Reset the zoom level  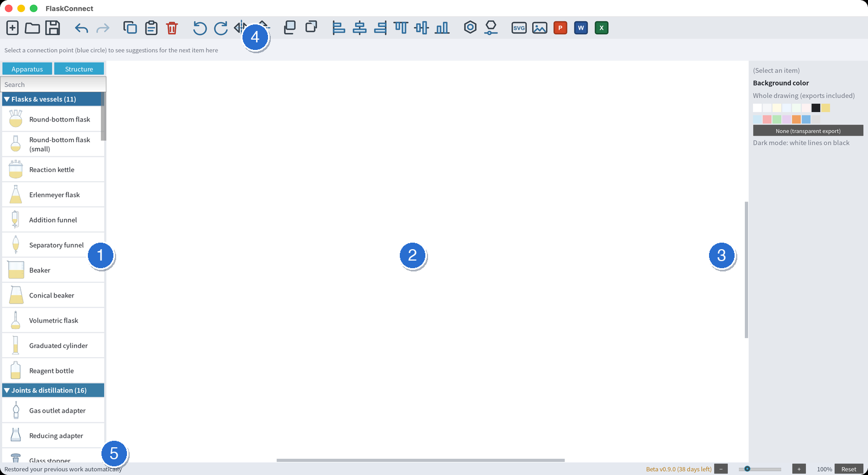[849, 469]
